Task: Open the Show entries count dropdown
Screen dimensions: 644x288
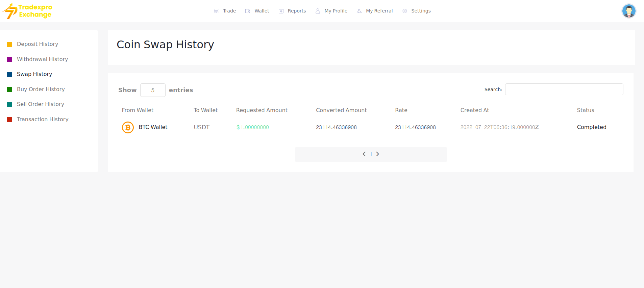Action: [x=153, y=90]
